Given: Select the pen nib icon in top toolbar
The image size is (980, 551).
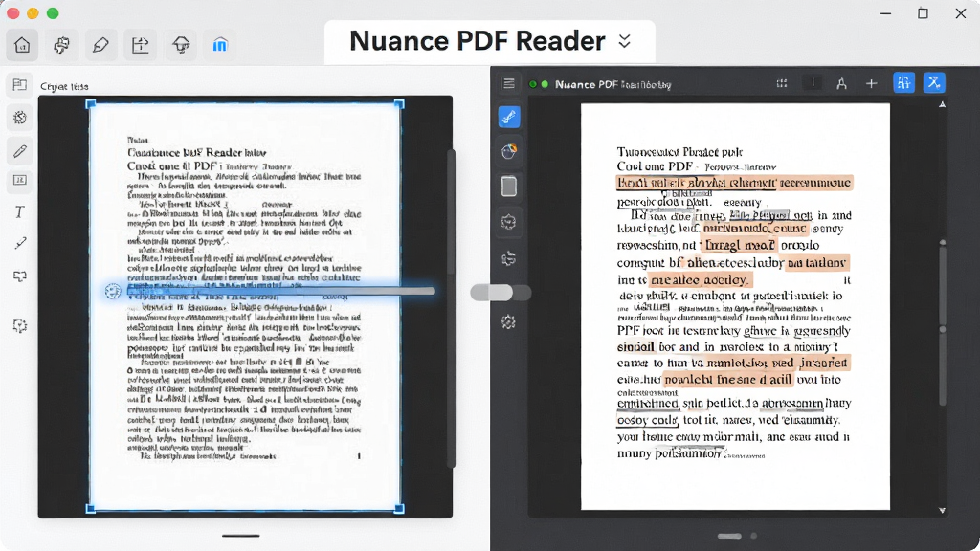Looking at the screenshot, I should click(100, 45).
